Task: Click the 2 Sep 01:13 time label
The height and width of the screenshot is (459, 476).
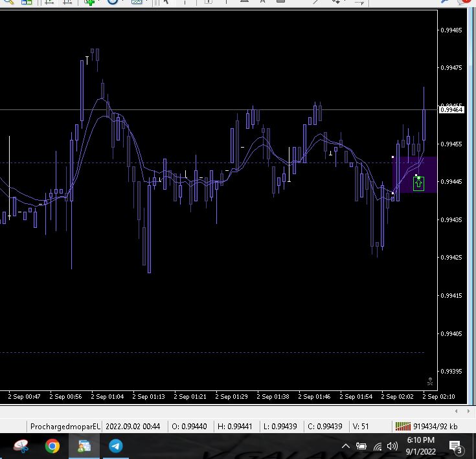Action: coord(148,396)
